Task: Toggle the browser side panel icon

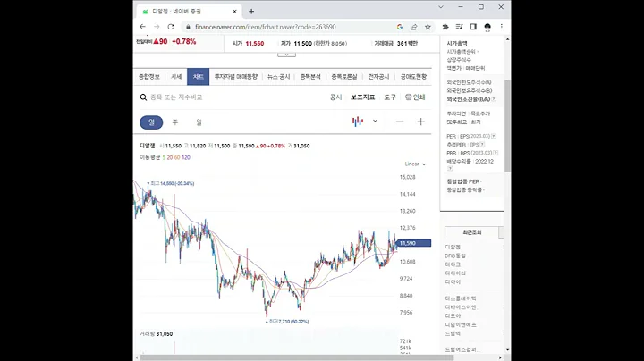Action: click(473, 27)
